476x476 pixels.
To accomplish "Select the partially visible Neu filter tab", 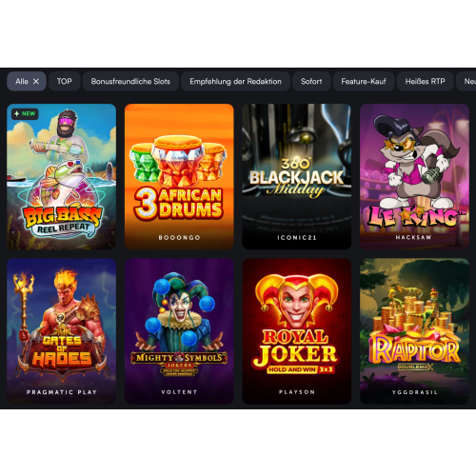I will click(x=466, y=82).
